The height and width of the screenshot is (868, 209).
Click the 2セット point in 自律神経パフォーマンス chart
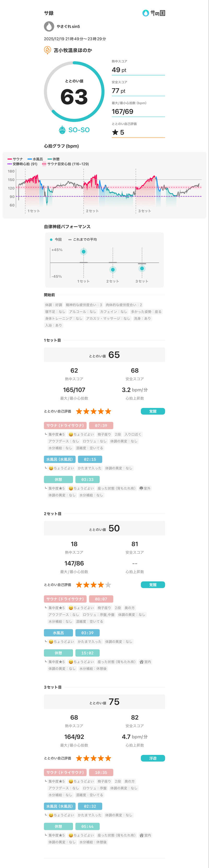pos(113,270)
